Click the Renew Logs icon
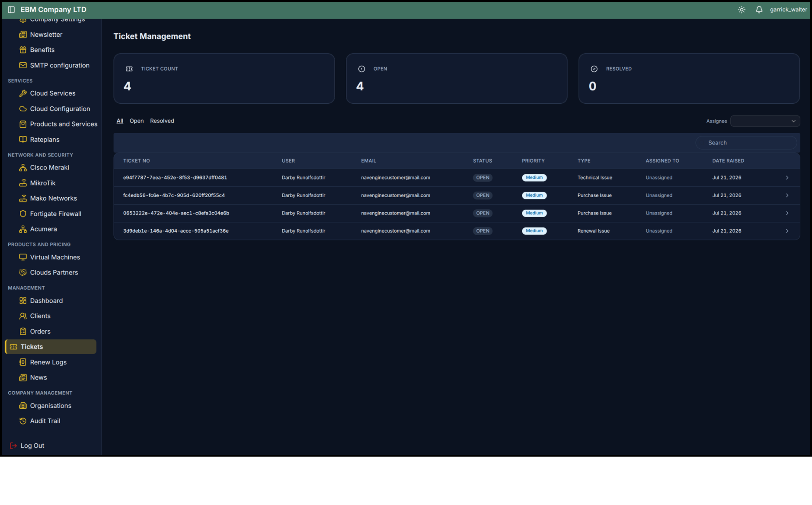Image resolution: width=812 pixels, height=505 pixels. click(23, 362)
